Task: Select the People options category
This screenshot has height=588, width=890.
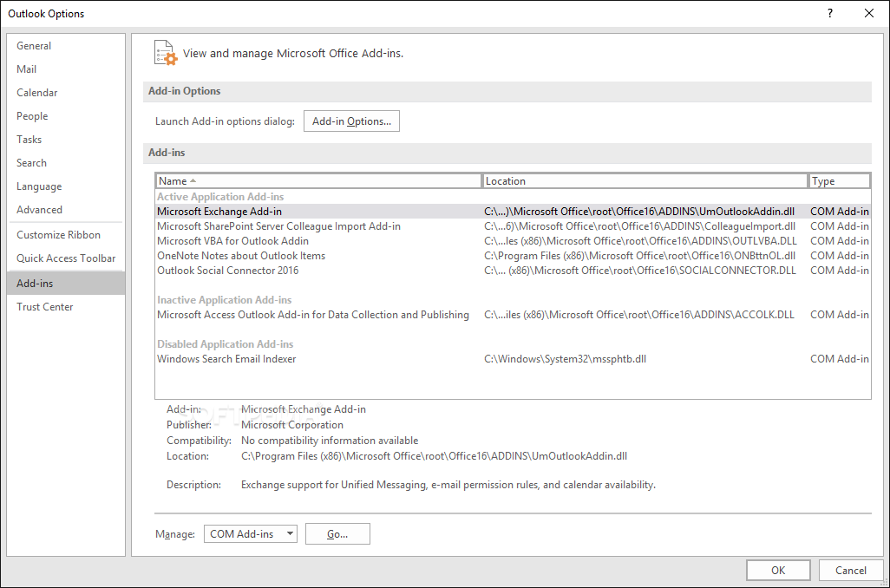Action: (66, 116)
